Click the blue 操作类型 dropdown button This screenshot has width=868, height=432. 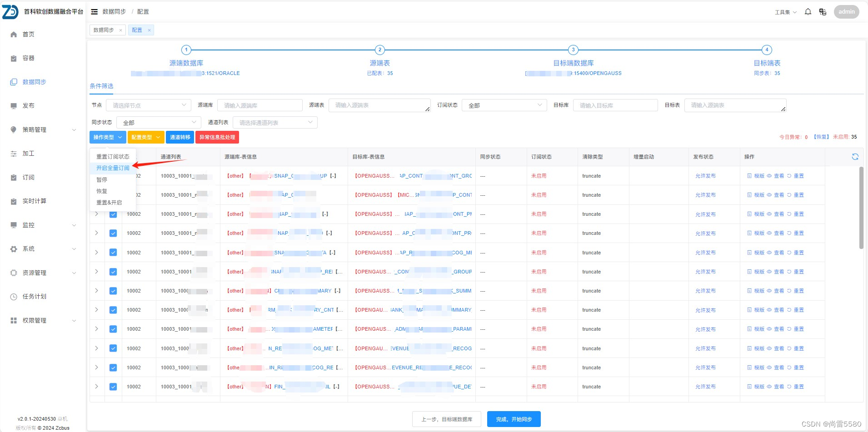click(108, 137)
